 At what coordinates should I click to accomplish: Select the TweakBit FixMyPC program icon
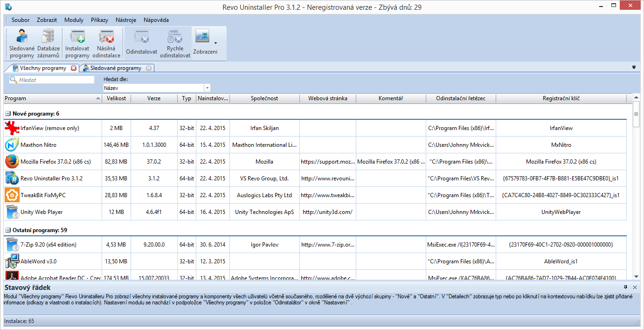click(12, 195)
